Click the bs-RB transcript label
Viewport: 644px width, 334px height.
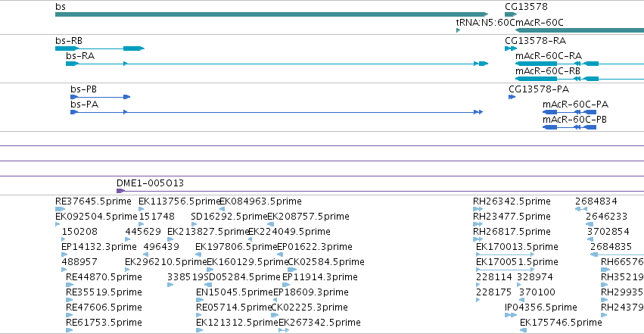pos(69,41)
